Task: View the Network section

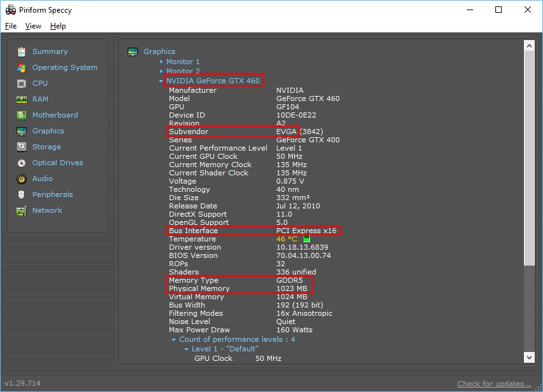Action: point(47,210)
